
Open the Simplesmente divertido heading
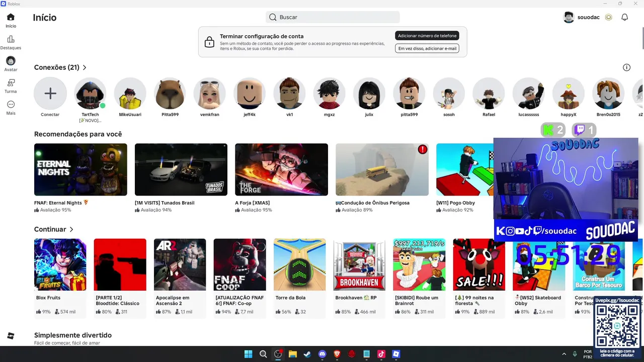(x=73, y=335)
